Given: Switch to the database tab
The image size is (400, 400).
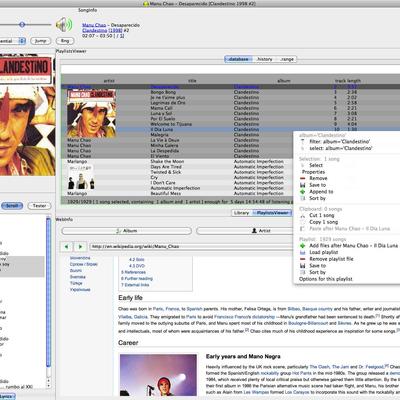Looking at the screenshot, I should (x=239, y=59).
